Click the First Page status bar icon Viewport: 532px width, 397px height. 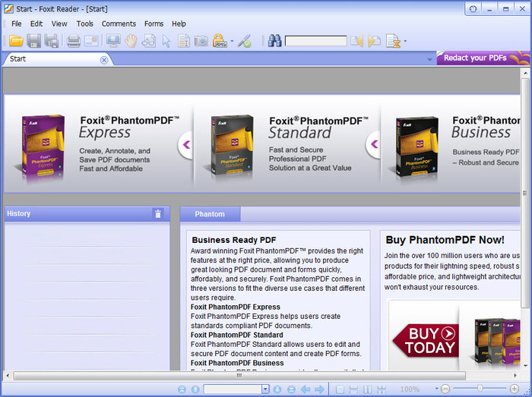click(x=182, y=389)
